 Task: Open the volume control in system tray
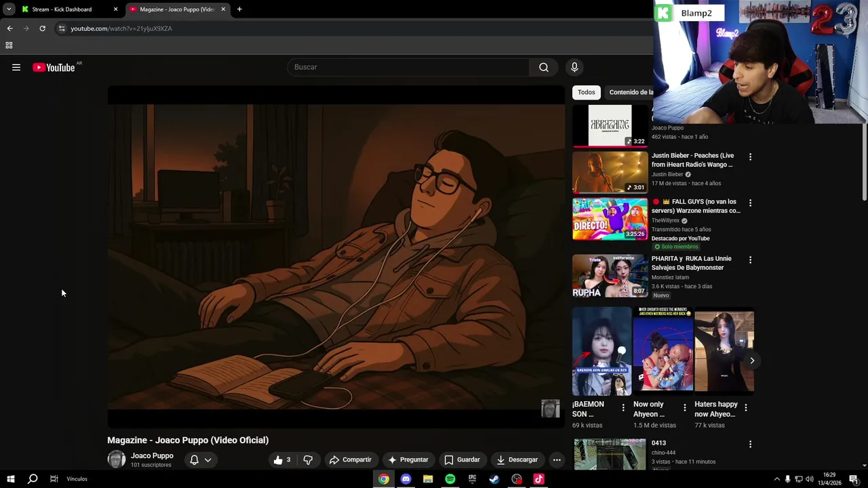click(810, 479)
